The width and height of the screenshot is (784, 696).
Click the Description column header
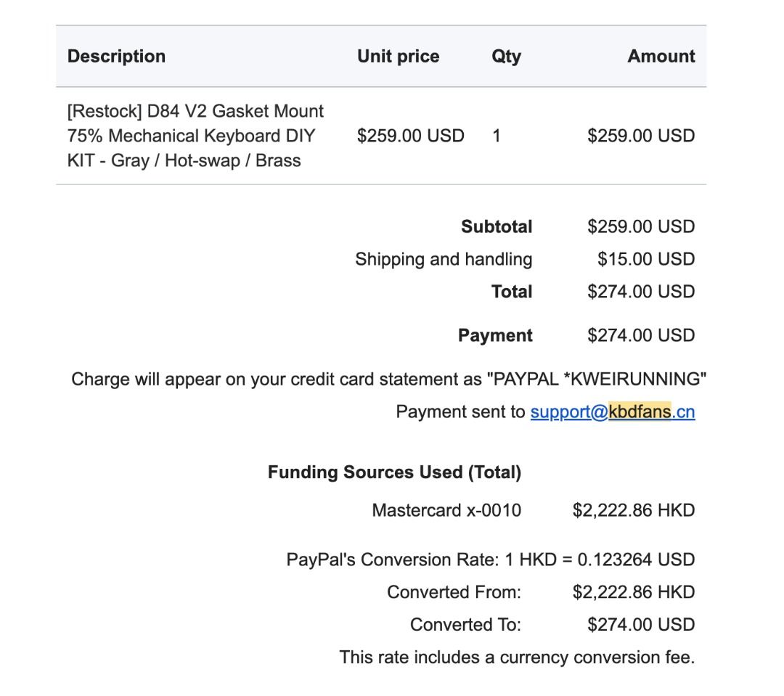pos(116,57)
